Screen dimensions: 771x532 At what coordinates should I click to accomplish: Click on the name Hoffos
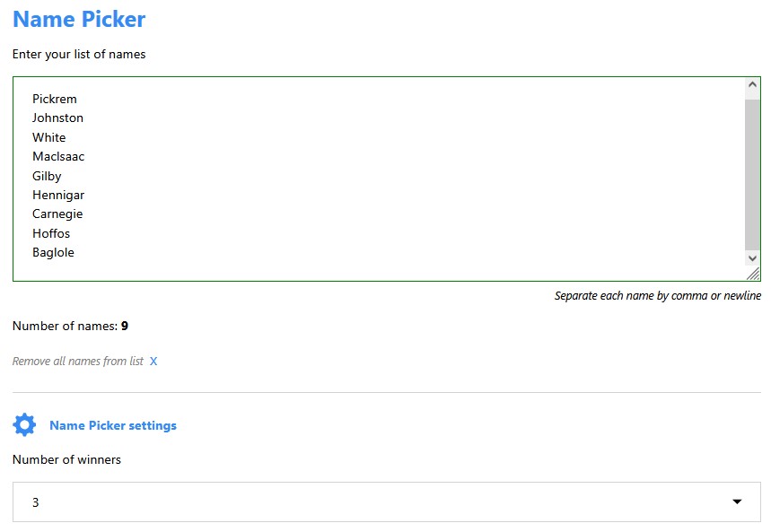click(51, 233)
